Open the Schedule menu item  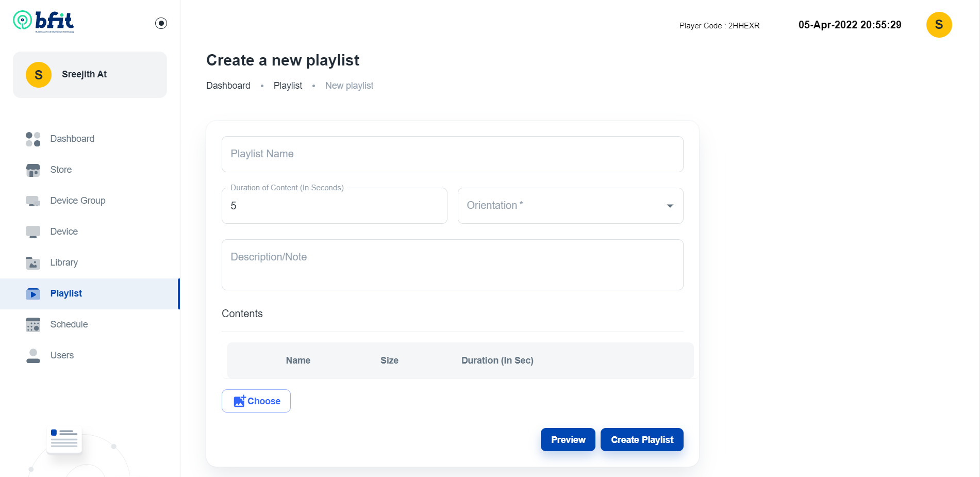pos(90,324)
